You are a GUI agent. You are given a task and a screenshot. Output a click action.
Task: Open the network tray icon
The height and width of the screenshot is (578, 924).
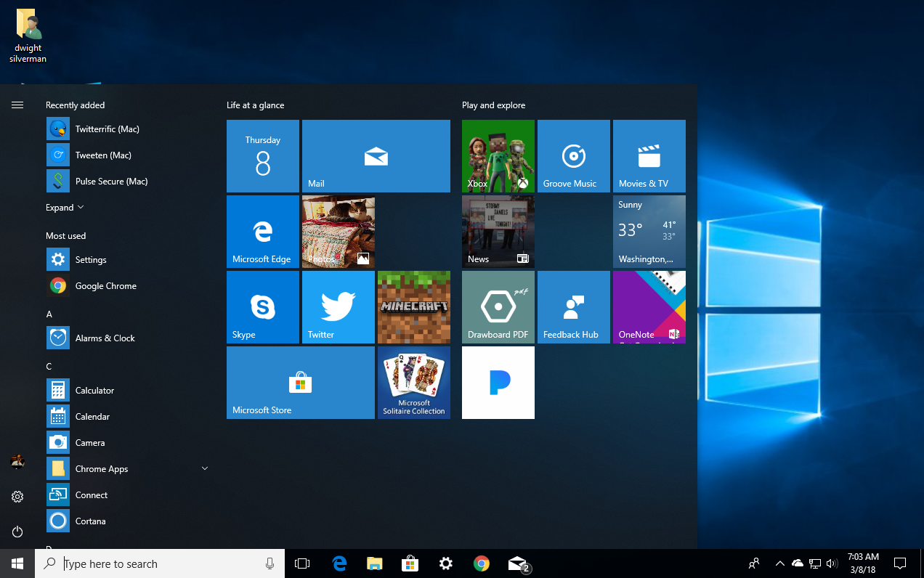tap(815, 563)
